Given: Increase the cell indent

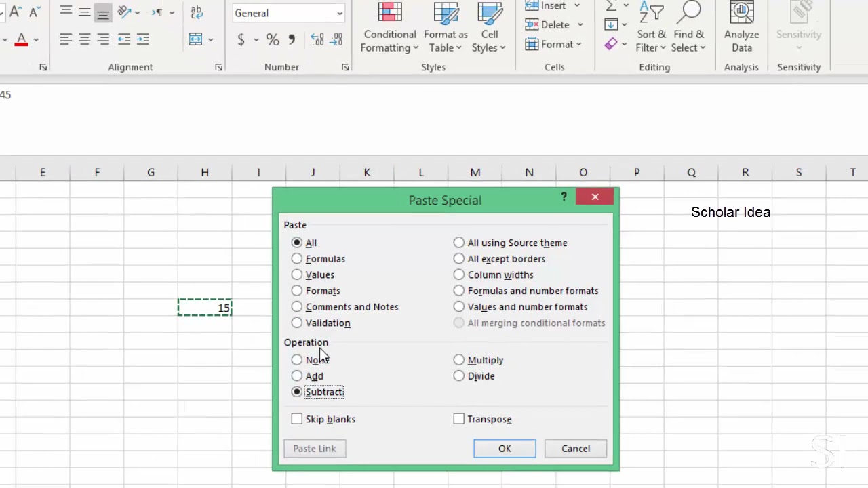Looking at the screenshot, I should tap(142, 39).
